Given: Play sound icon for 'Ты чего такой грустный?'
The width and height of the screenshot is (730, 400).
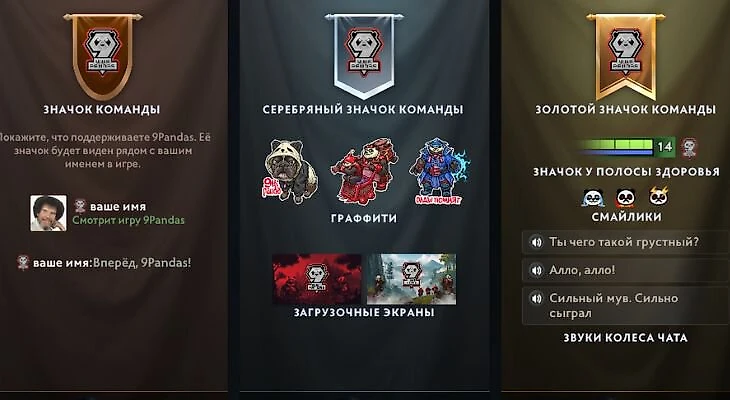Looking at the screenshot, I should [537, 242].
